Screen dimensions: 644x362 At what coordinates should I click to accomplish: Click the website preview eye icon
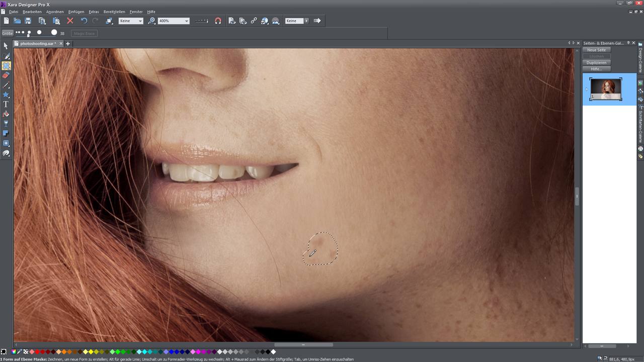pyautogui.click(x=243, y=21)
